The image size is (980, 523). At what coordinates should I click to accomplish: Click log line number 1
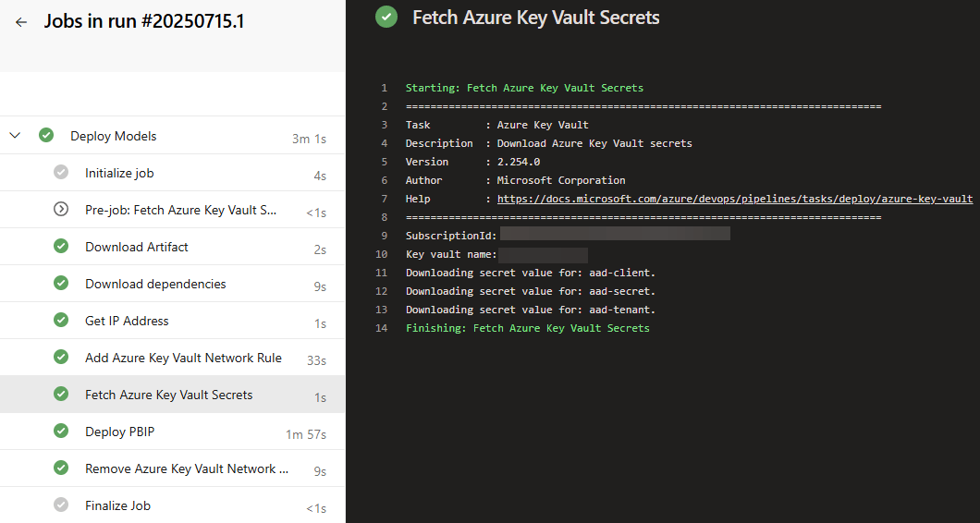384,88
